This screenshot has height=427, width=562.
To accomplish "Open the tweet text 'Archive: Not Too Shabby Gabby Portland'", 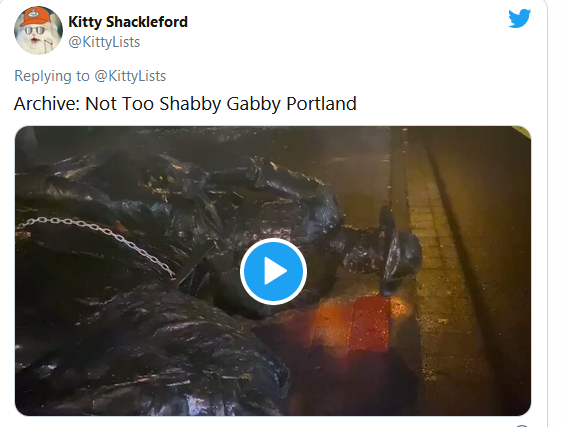I will 185,104.
